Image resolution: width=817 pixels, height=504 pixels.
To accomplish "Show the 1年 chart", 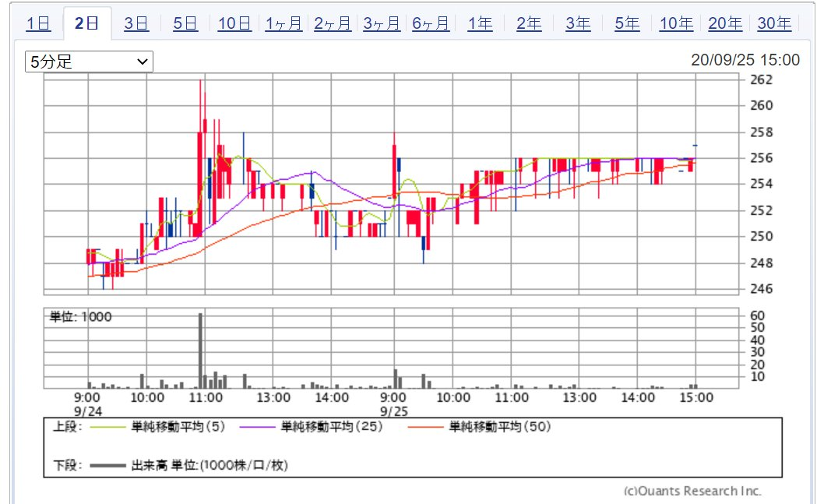I will pyautogui.click(x=480, y=23).
